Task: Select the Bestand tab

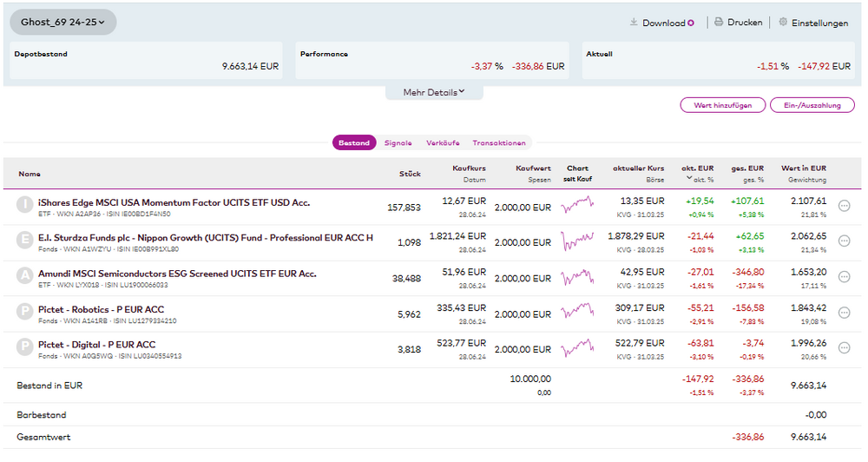Action: coord(353,143)
